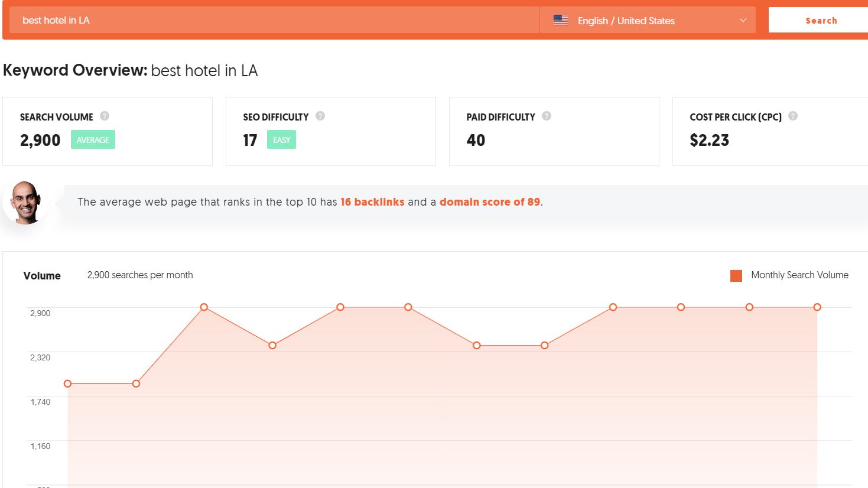Click the help icon beside Paid Difficulty

pos(547,116)
